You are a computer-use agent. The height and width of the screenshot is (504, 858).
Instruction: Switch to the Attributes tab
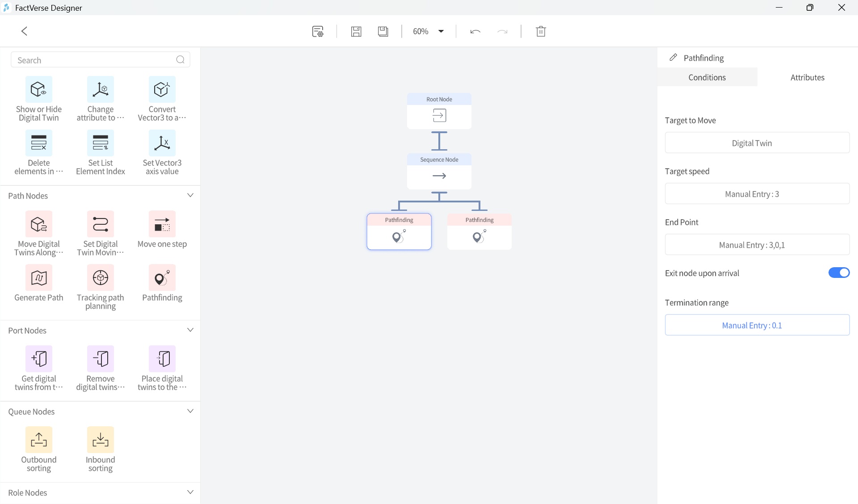pyautogui.click(x=808, y=77)
